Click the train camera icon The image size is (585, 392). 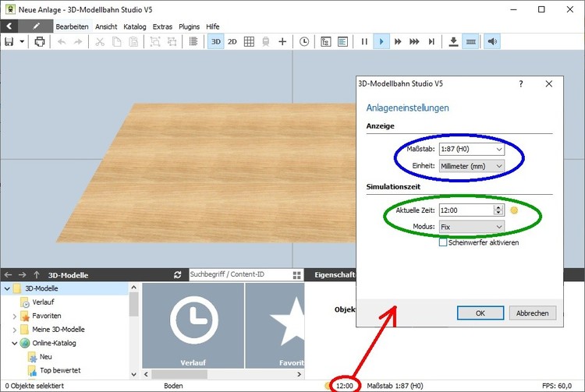(266, 42)
